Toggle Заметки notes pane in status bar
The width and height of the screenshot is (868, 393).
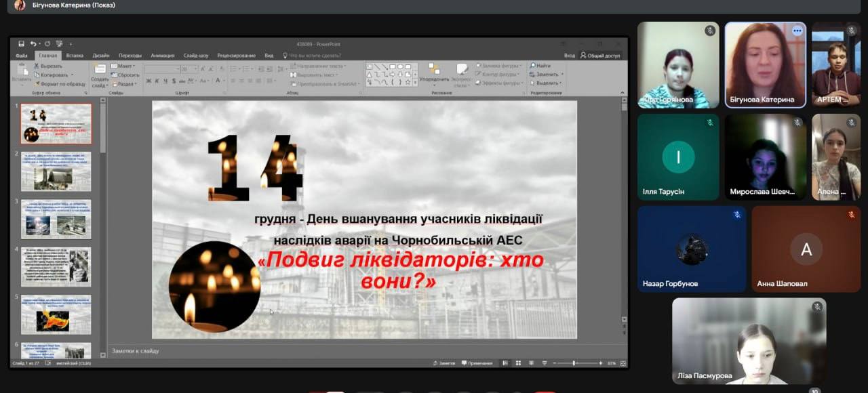click(x=445, y=363)
